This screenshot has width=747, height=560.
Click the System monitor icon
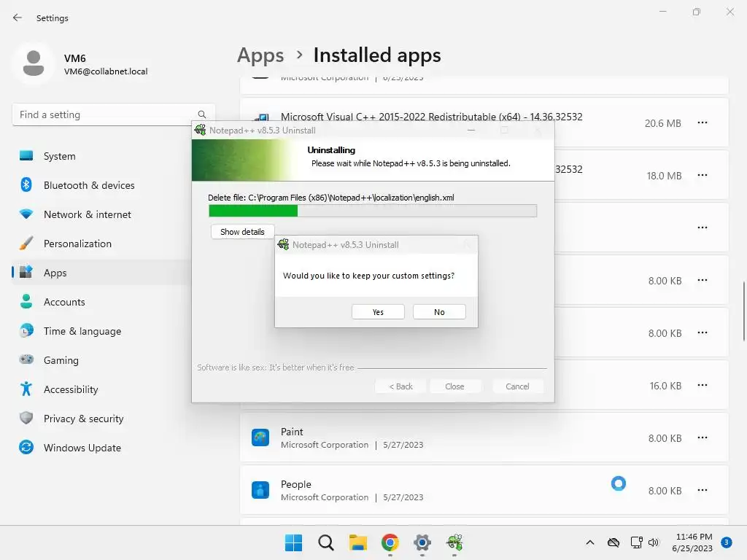[x=26, y=156]
